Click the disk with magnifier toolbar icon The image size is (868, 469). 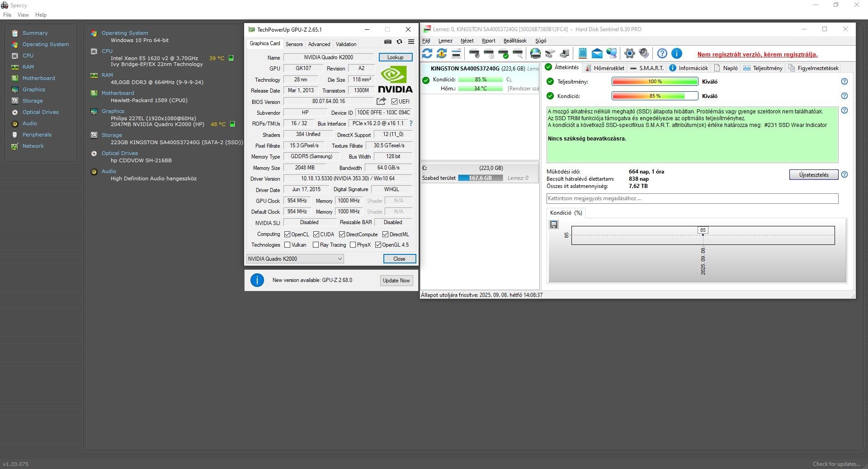pyautogui.click(x=518, y=54)
